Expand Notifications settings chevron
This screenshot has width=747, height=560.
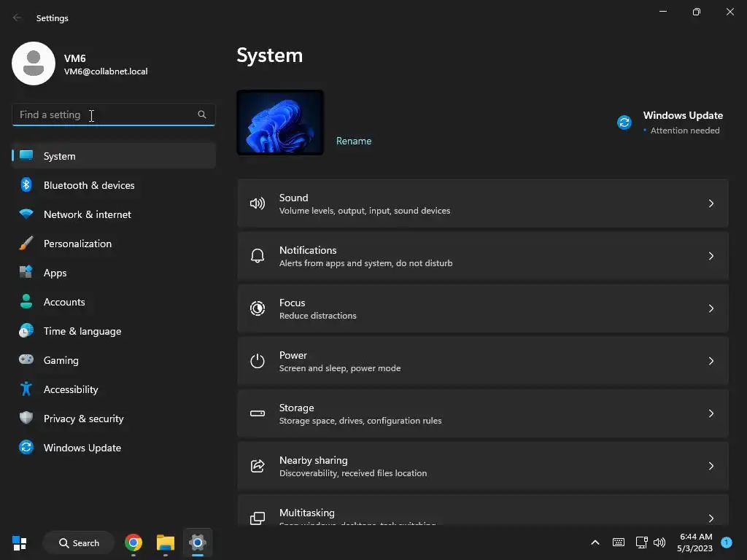tap(711, 256)
